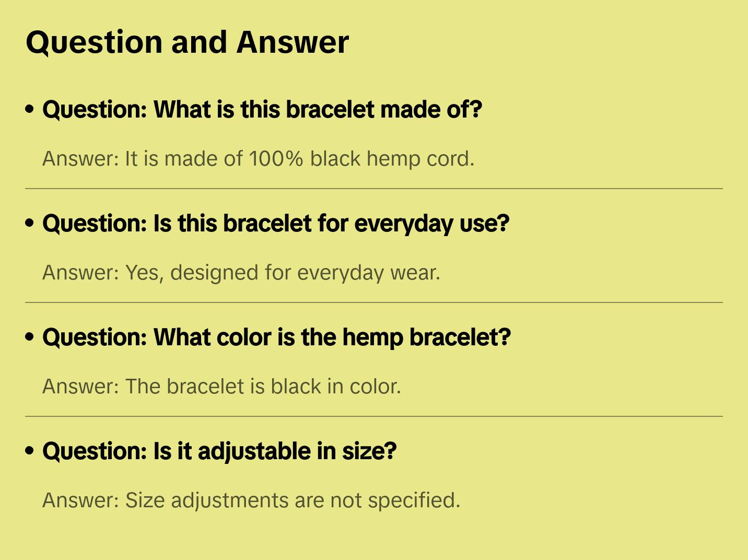The width and height of the screenshot is (748, 560).
Task: Select "What color is the hemp bracelet?" question
Action: [x=276, y=337]
